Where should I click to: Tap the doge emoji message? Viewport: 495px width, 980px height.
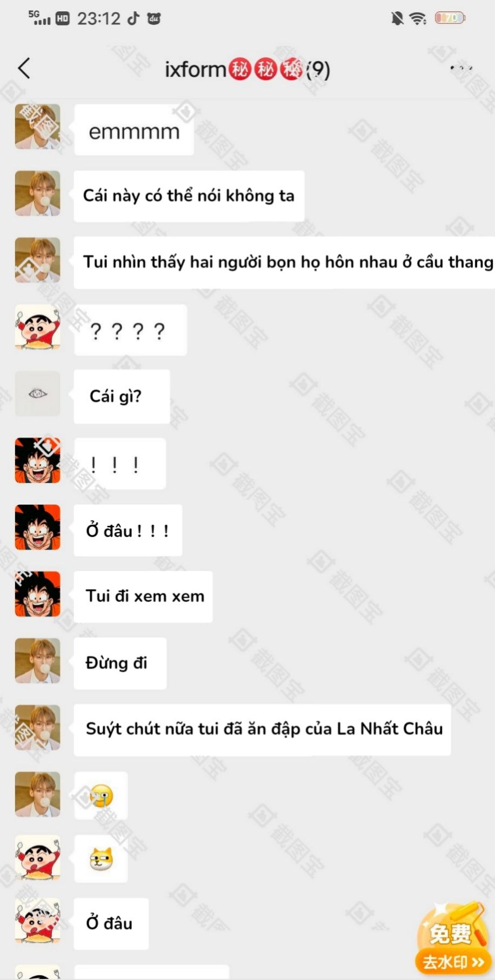coord(101,859)
